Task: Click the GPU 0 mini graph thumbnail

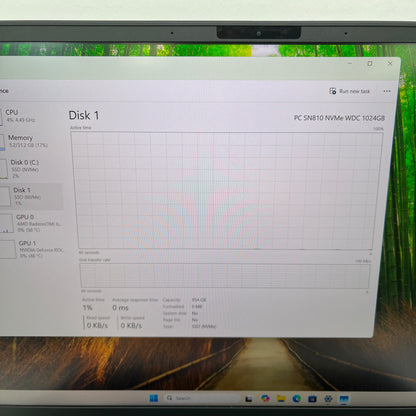Action: [x=7, y=223]
